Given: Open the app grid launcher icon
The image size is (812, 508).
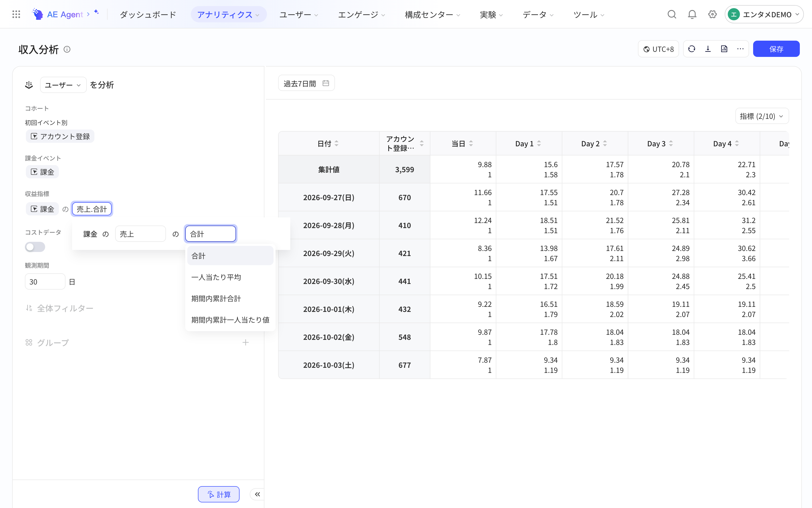Looking at the screenshot, I should (x=16, y=14).
